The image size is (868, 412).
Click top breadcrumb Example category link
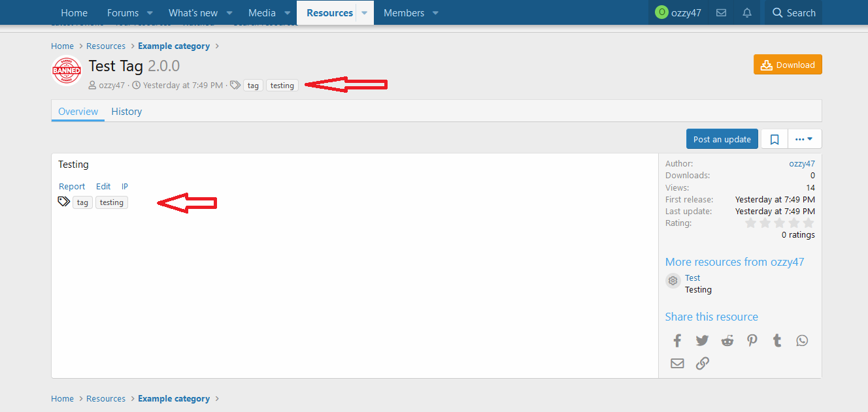pyautogui.click(x=174, y=46)
